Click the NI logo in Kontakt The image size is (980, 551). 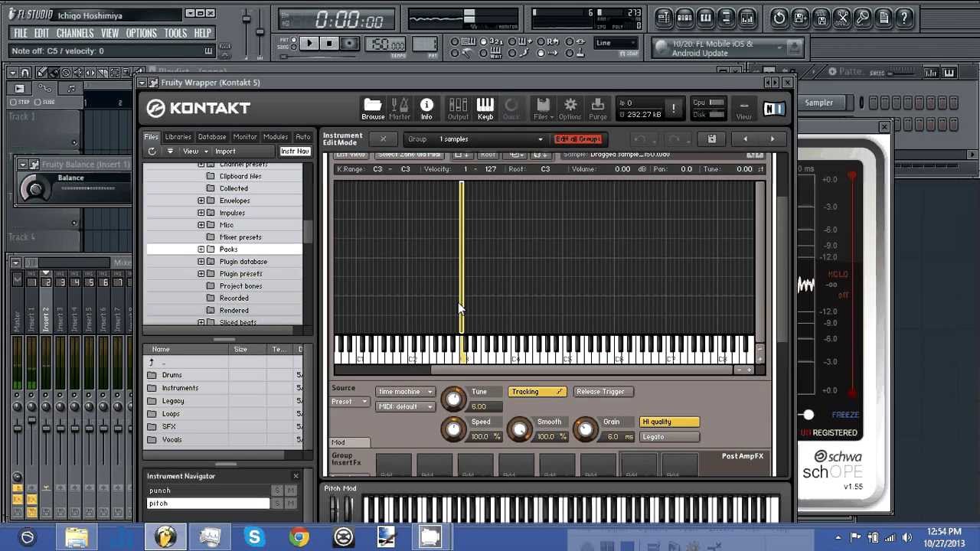tap(773, 109)
